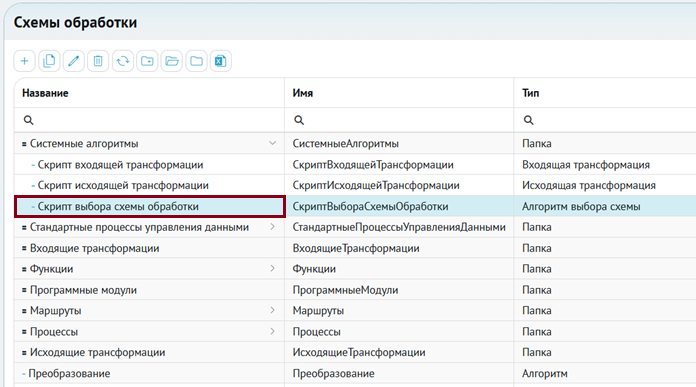Click the Тип column filter field

tap(605, 120)
